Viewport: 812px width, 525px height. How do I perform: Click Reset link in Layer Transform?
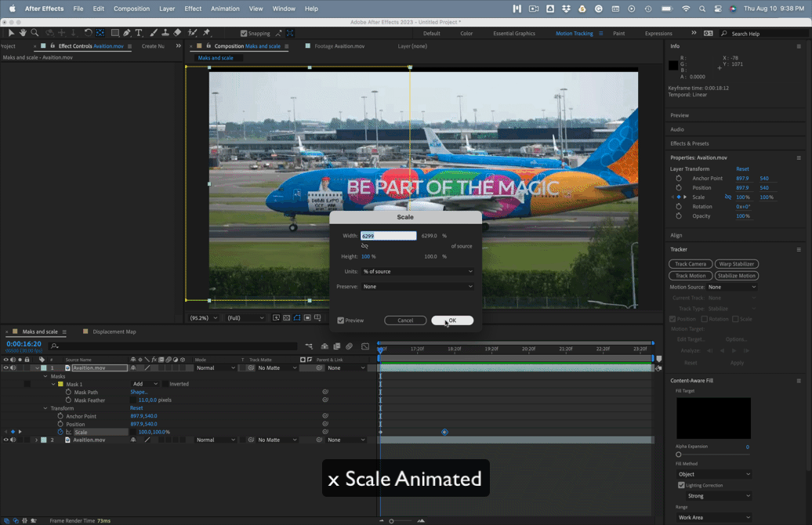tap(742, 168)
